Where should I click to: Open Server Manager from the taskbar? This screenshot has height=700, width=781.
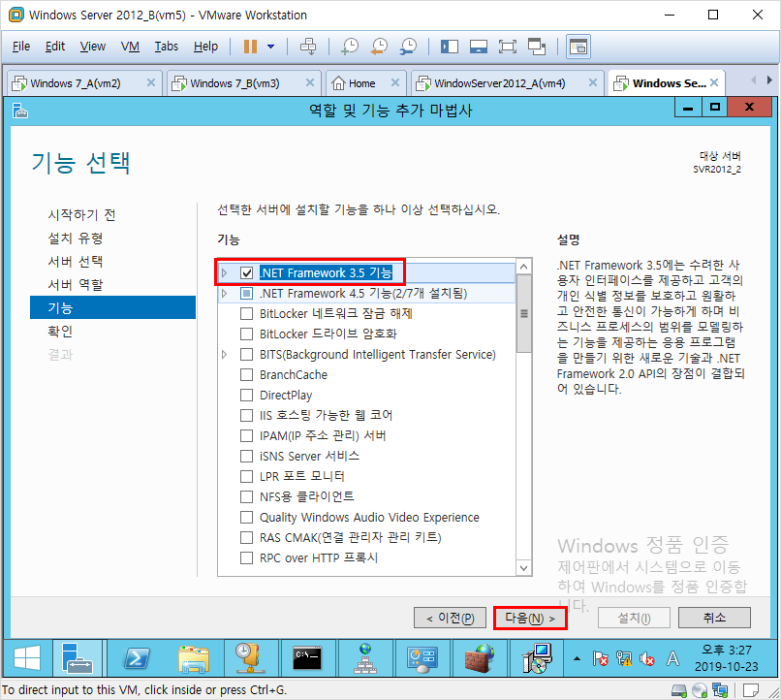pyautogui.click(x=78, y=658)
